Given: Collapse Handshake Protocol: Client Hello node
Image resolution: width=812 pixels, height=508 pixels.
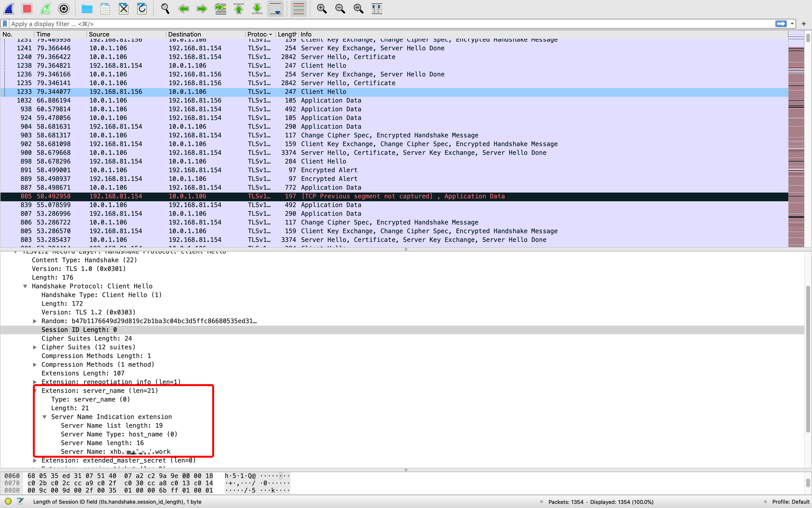Looking at the screenshot, I should pyautogui.click(x=25, y=286).
